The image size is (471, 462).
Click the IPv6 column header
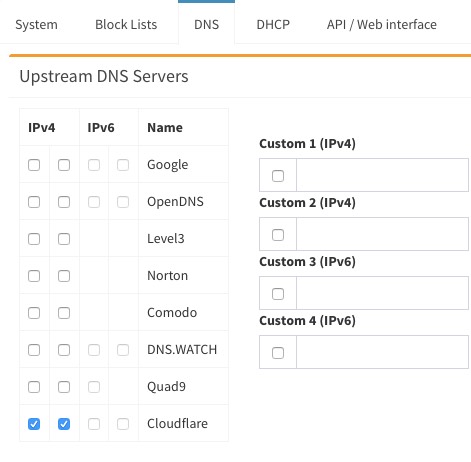point(109,127)
